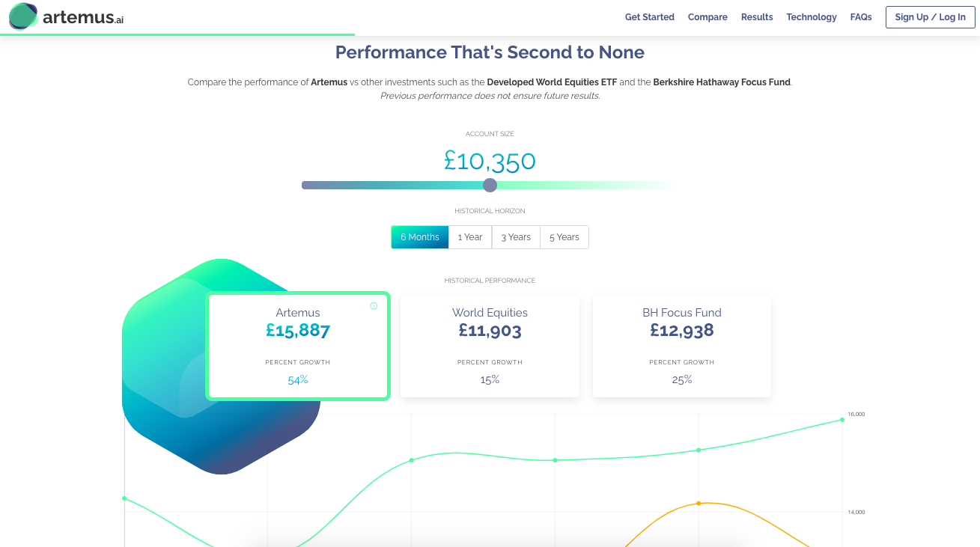Select the 3 Years horizon
The height and width of the screenshot is (547, 980).
point(516,237)
